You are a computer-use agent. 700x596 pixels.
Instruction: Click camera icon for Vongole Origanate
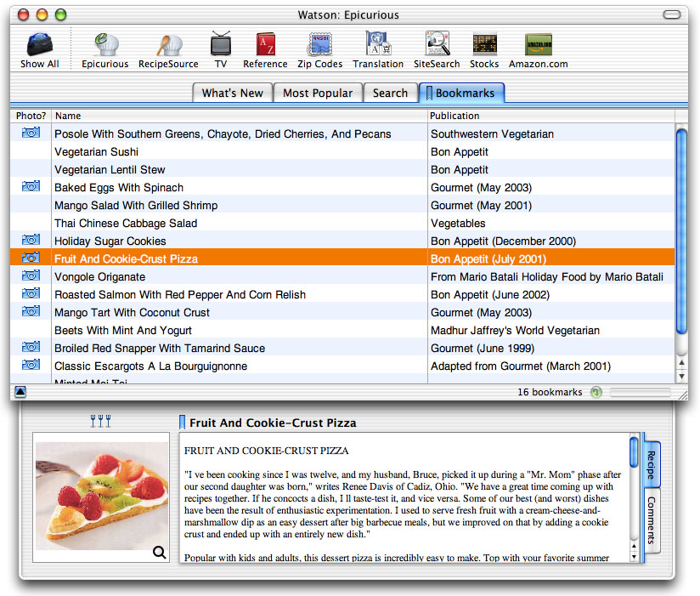click(x=31, y=275)
